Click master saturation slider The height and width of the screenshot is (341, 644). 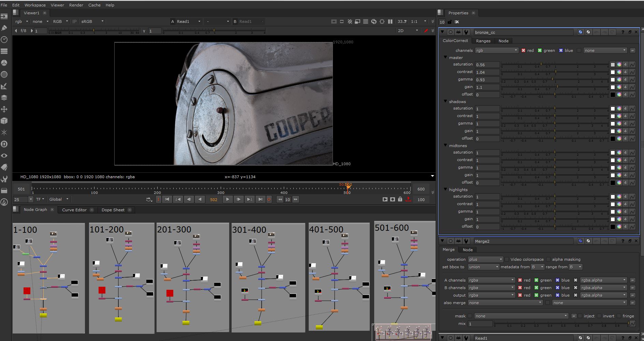coord(555,65)
